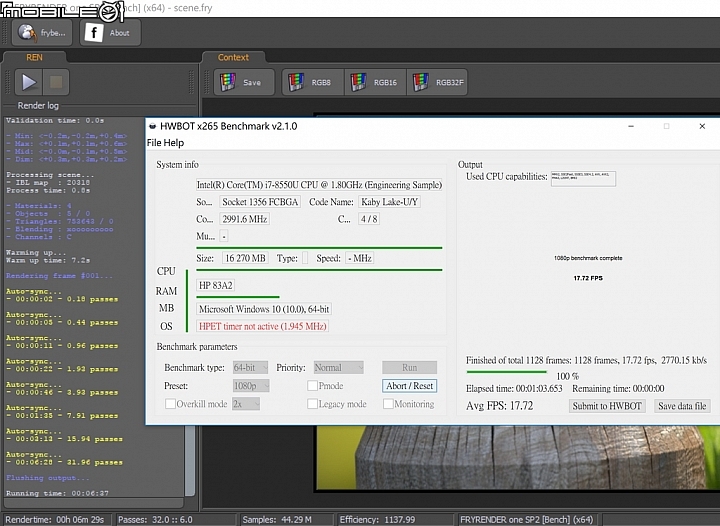The image size is (720, 526).
Task: Click the RAM label in System info
Action: click(166, 291)
